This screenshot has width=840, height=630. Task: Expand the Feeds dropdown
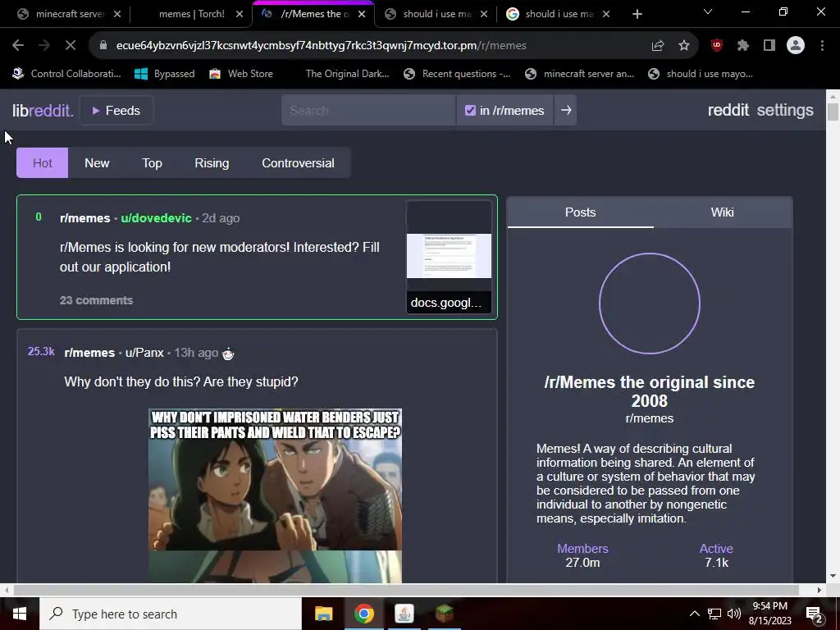[x=116, y=111]
